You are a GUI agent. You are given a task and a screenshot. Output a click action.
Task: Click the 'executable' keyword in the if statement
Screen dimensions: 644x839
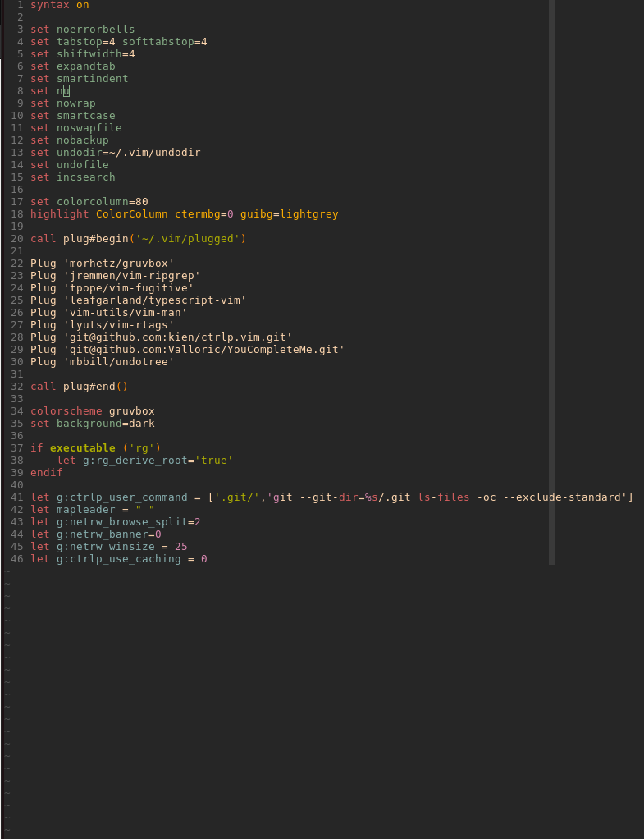(82, 448)
